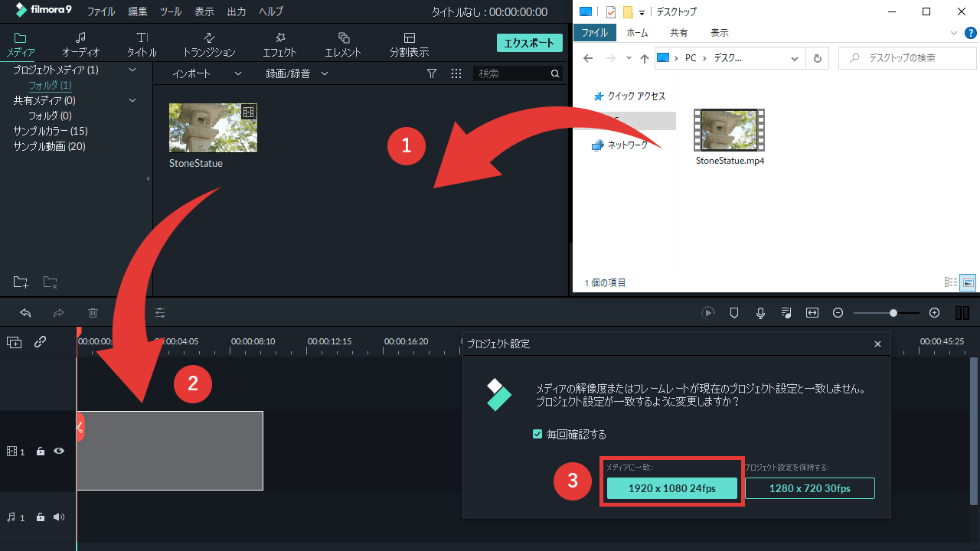Open the エレメント (Elements) tab
Image resolution: width=980 pixels, height=551 pixels.
[343, 44]
